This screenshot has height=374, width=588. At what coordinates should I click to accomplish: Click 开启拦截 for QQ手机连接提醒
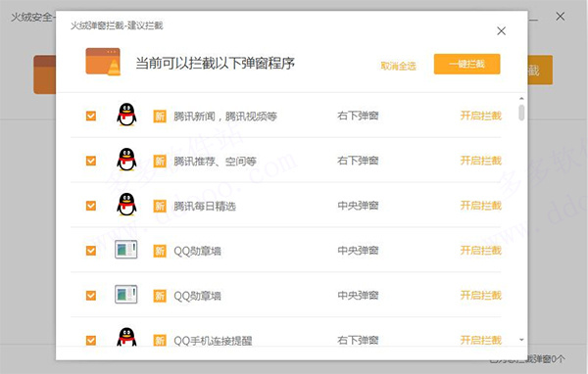481,341
